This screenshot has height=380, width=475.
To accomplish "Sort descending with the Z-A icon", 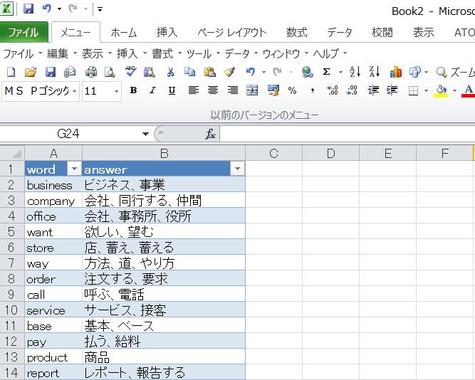I will click(375, 72).
